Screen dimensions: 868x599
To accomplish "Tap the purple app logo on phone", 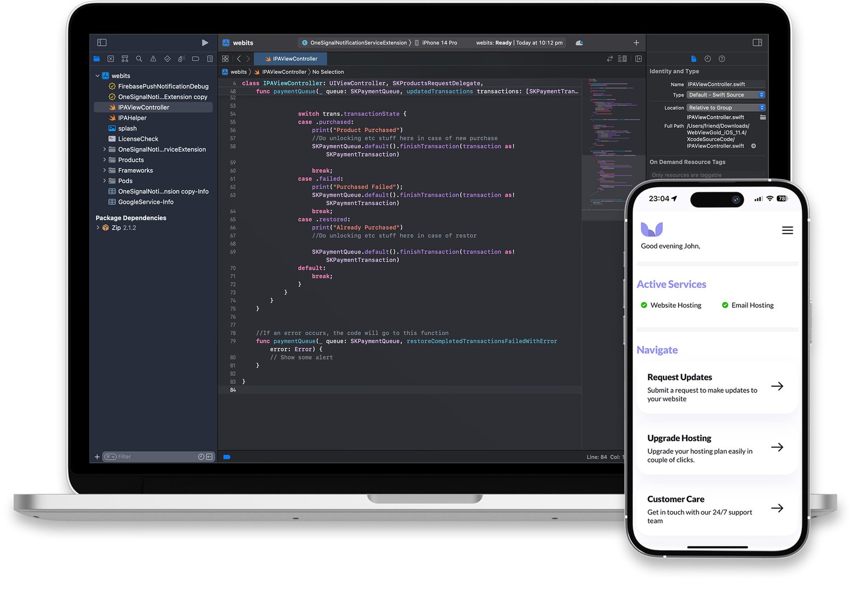I will [652, 229].
